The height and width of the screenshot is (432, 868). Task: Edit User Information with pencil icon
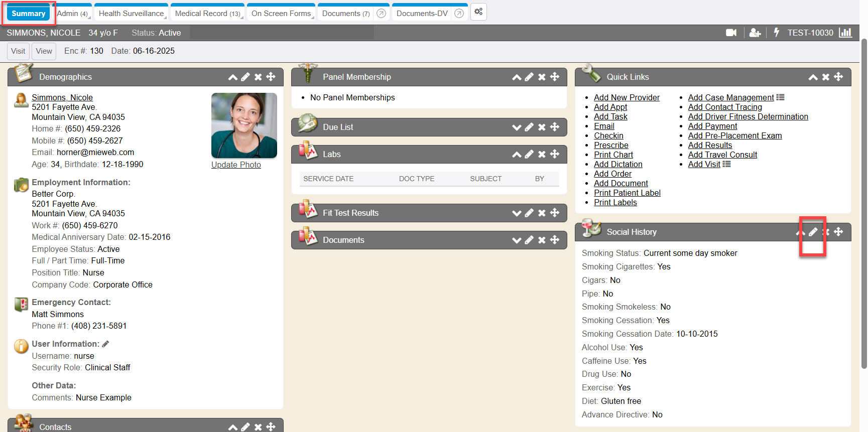coord(105,344)
